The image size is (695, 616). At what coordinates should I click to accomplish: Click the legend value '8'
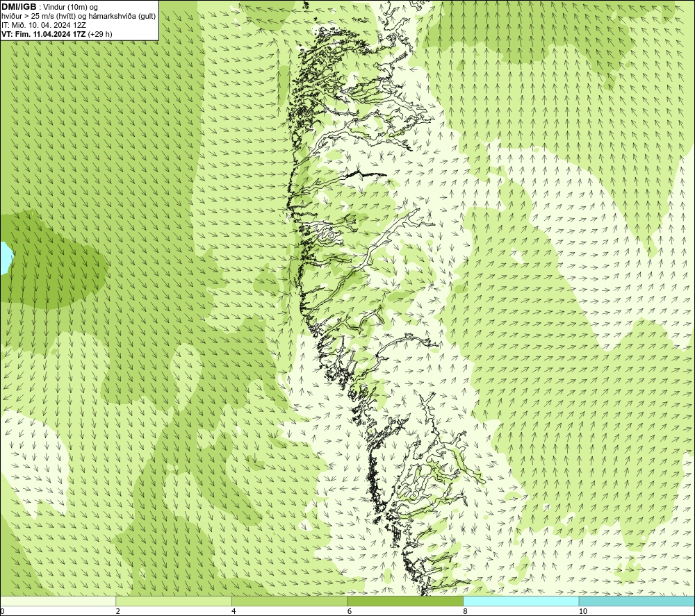(466, 611)
